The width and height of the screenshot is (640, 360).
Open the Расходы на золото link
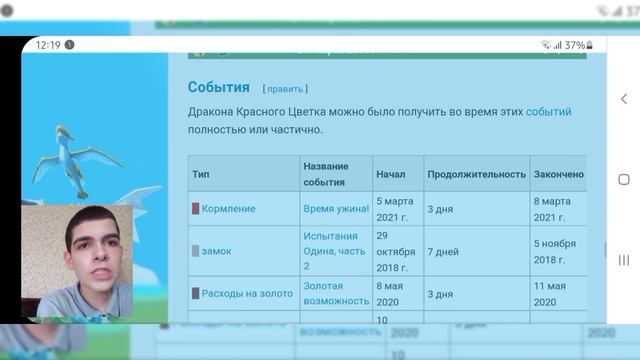[247, 293]
